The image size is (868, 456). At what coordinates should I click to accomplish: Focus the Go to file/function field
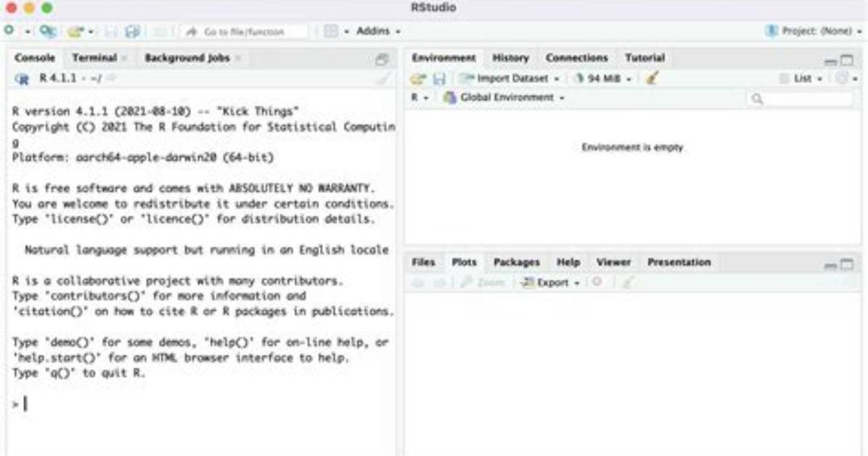point(244,31)
